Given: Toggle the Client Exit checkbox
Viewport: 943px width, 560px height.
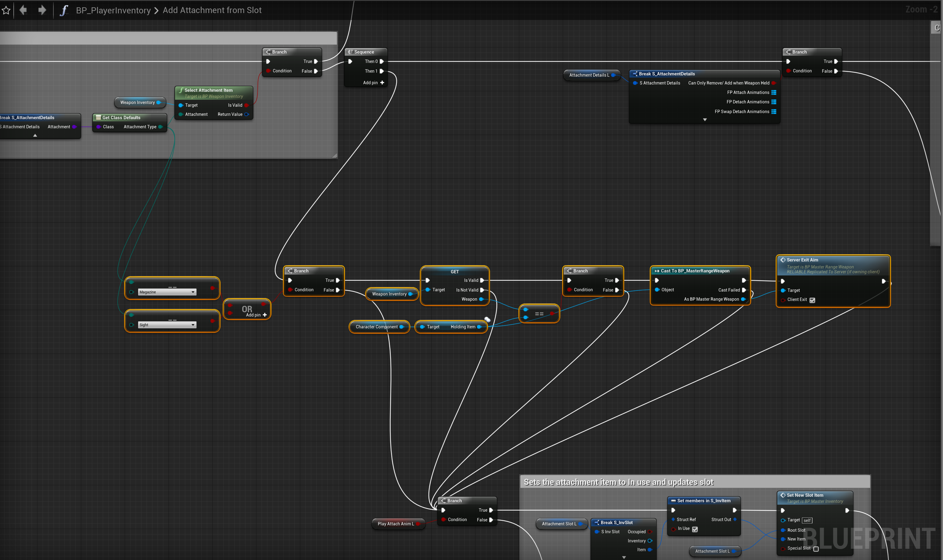Looking at the screenshot, I should coord(812,300).
